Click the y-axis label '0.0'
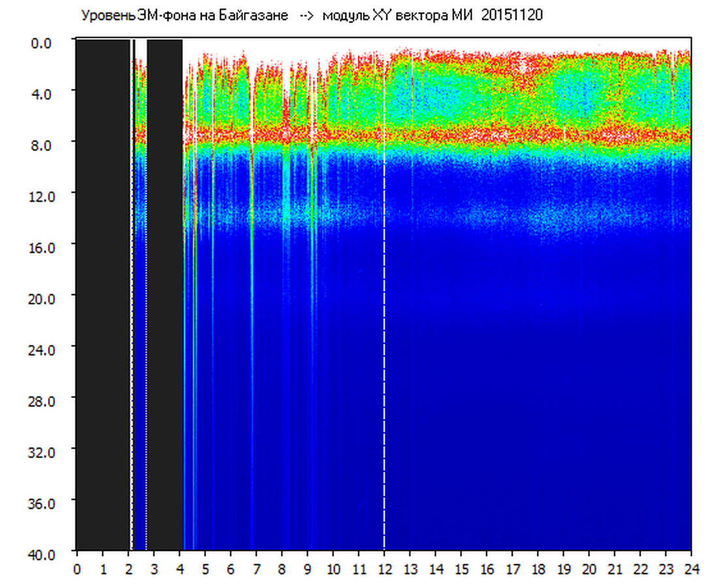This screenshot has height=588, width=716. tap(41, 43)
